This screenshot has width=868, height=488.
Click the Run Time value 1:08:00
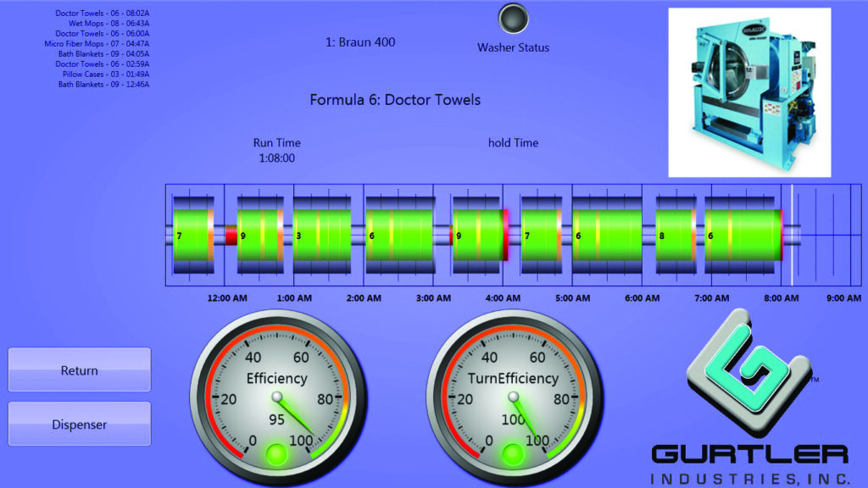tap(276, 158)
